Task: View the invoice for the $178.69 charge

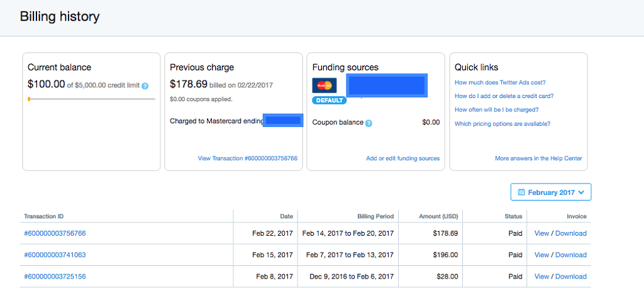Action: [541, 233]
